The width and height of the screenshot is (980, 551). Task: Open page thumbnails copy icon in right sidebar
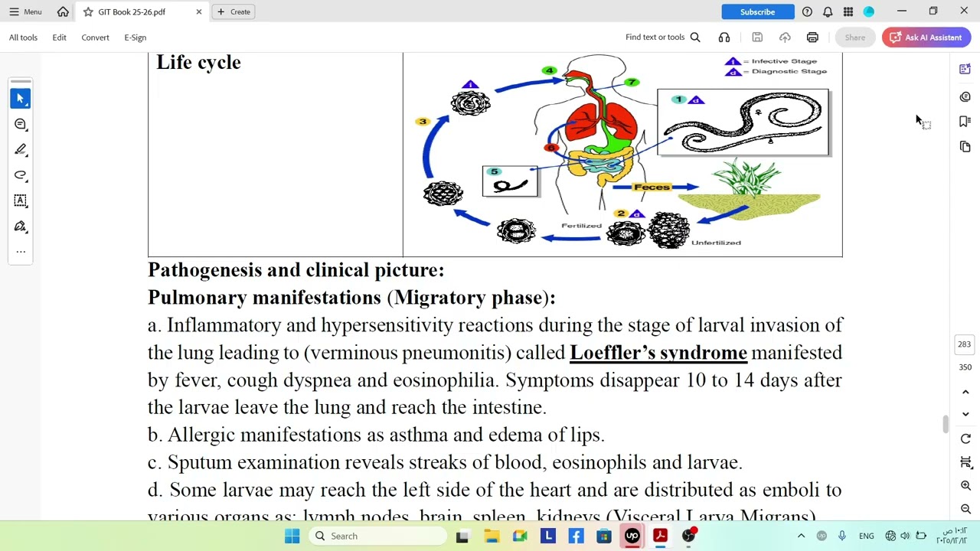click(965, 146)
